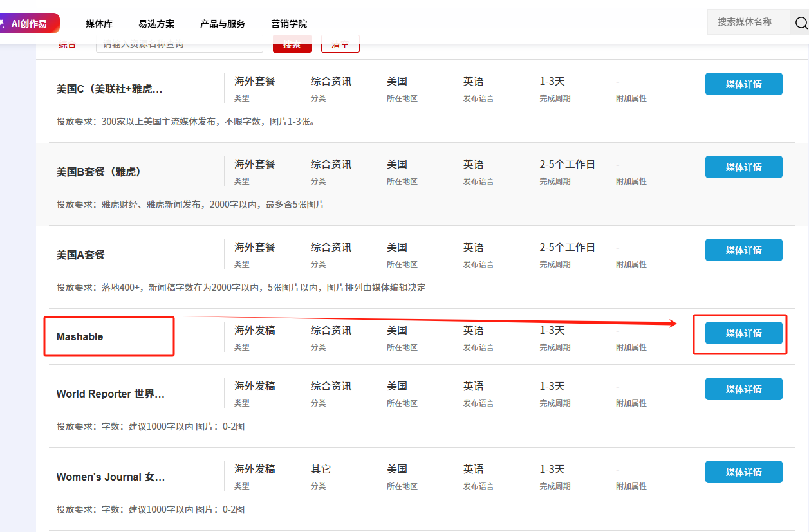Open the 营销学院 nav item
Viewport: 809px width, 532px height.
[x=289, y=24]
